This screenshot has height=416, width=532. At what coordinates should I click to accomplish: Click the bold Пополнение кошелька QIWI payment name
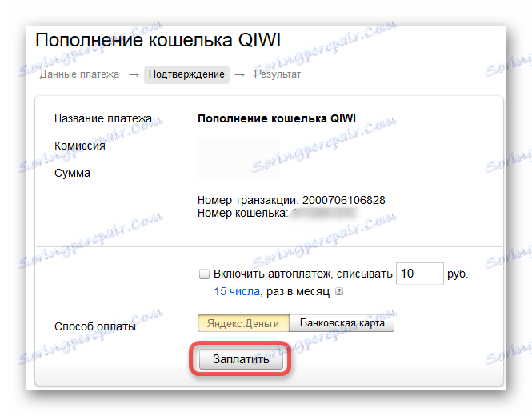[x=277, y=118]
